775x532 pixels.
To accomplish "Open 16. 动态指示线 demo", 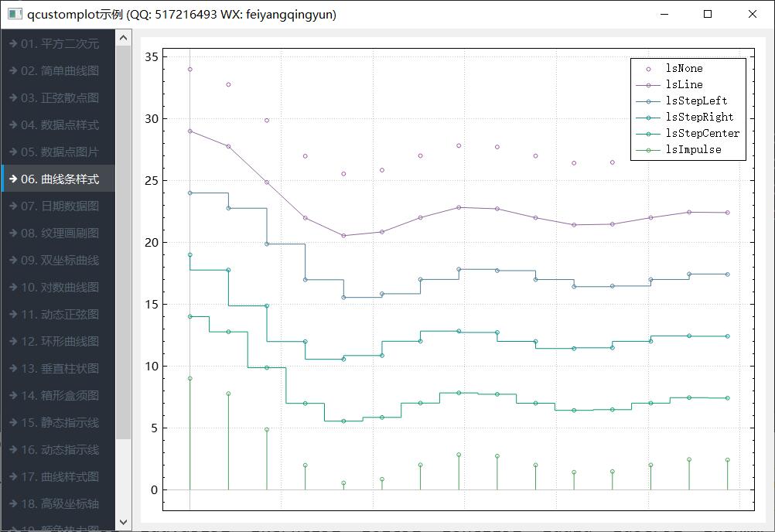I will (x=59, y=450).
